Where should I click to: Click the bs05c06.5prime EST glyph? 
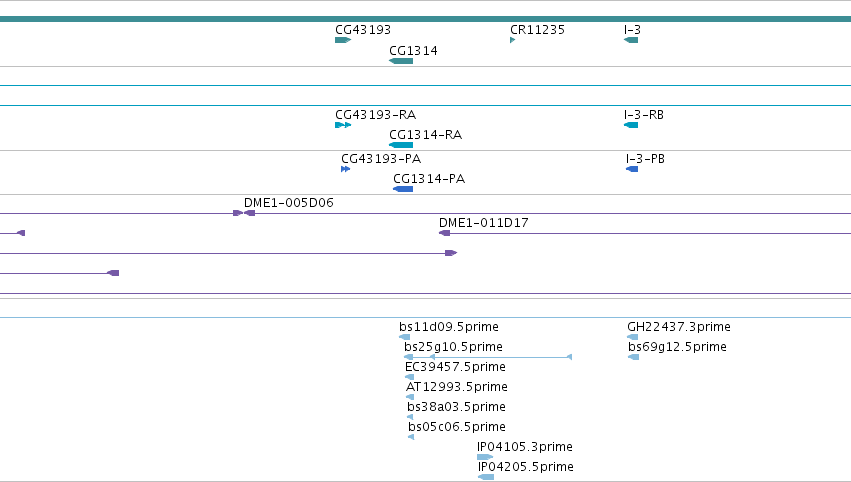411,437
